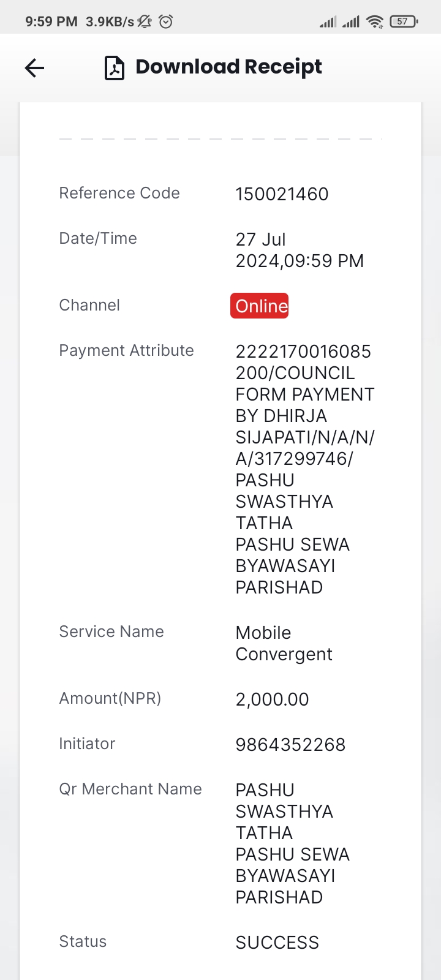Click the PDF document icon

click(x=115, y=68)
